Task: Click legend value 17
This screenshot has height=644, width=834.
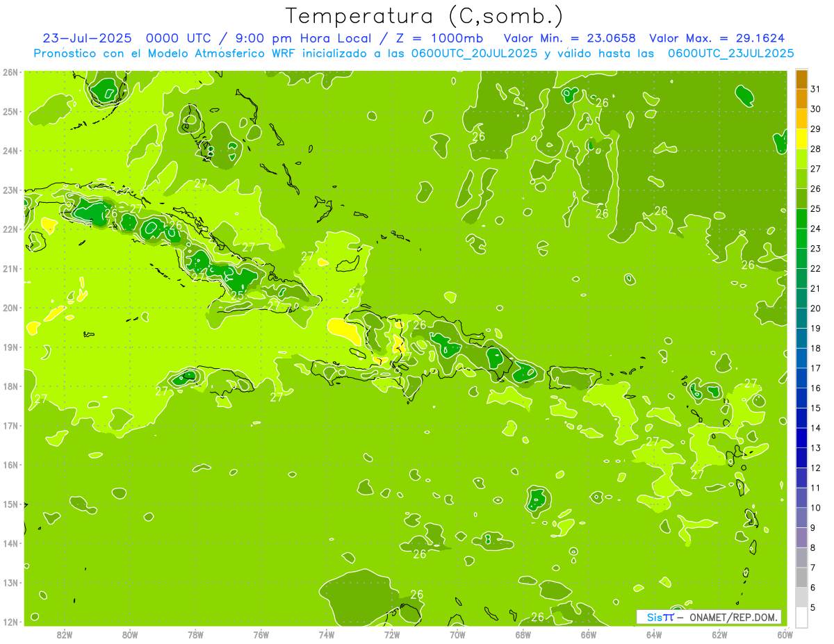Action: pyautogui.click(x=815, y=368)
